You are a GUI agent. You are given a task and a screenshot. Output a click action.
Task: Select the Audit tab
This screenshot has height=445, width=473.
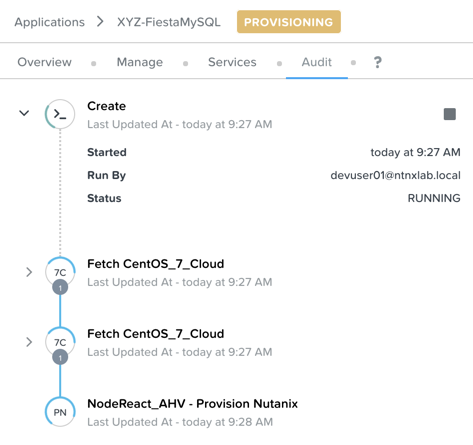pos(317,62)
